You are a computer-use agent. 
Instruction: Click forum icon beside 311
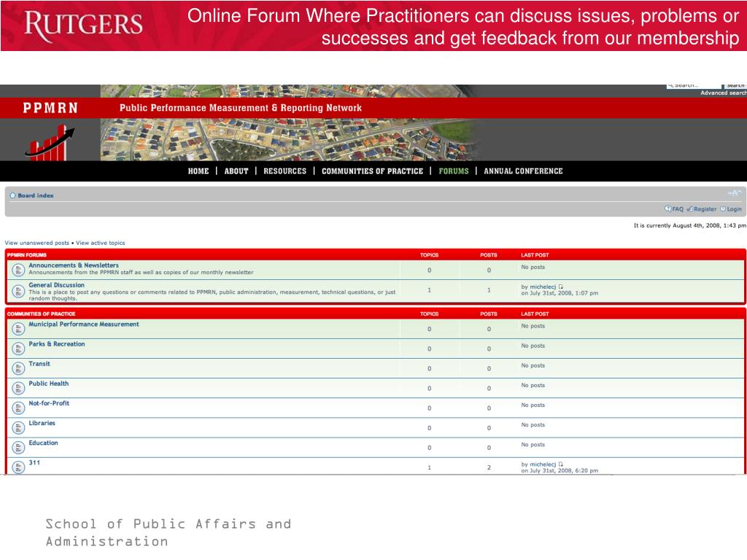[x=18, y=467]
